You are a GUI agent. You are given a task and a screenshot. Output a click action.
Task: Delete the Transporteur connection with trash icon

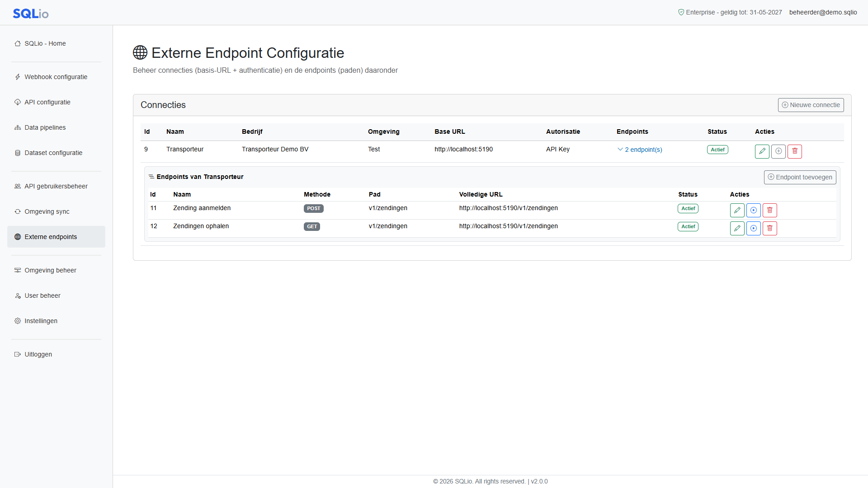(795, 151)
